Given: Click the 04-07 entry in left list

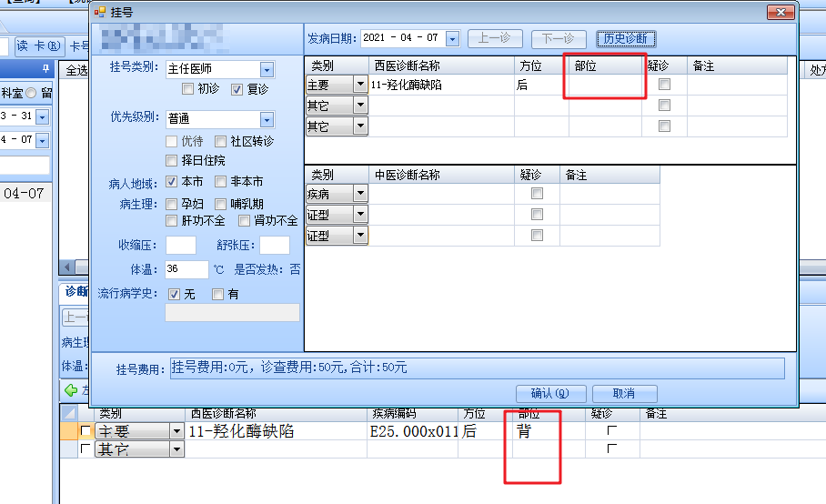Looking at the screenshot, I should [x=25, y=193].
